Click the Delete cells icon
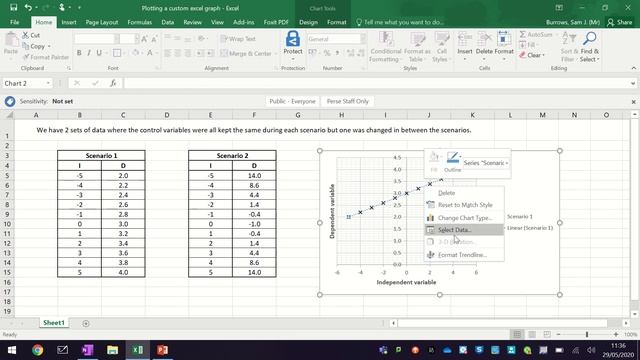 coord(484,39)
